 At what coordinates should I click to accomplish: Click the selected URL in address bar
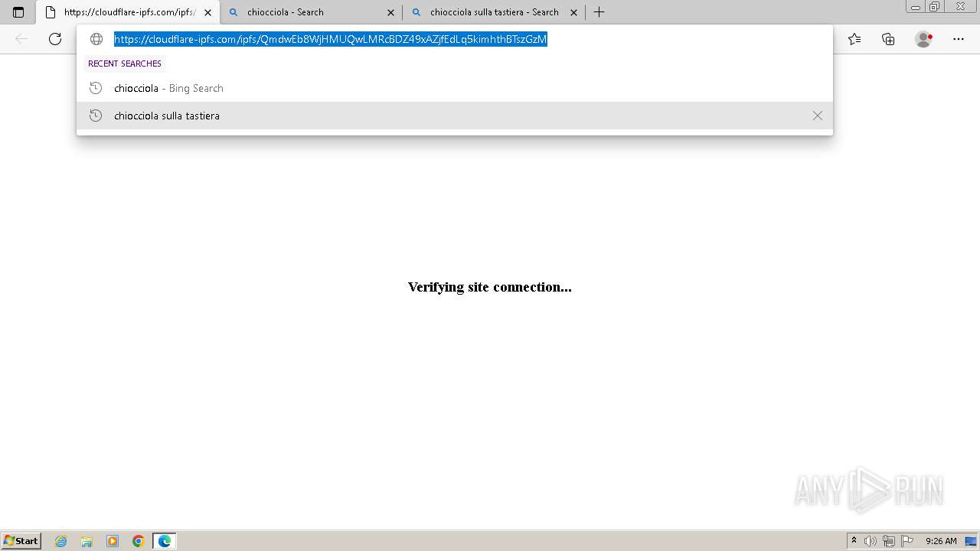click(x=331, y=39)
